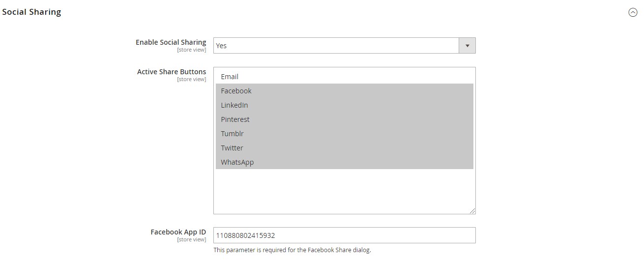The image size is (644, 262).
Task: Click the multiselect resize handle corner
Action: coord(472,211)
